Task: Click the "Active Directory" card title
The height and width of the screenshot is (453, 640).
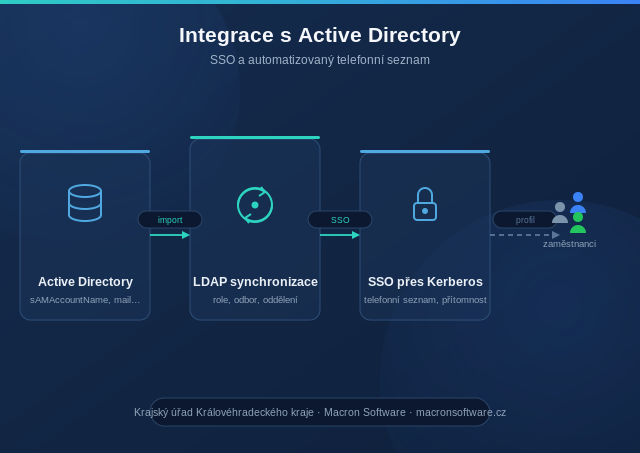Action: tap(85, 282)
